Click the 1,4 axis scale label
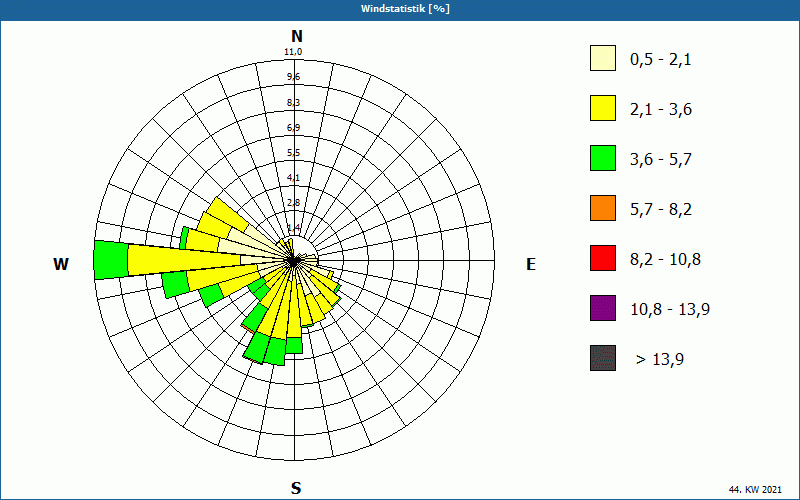Viewport: 800px width, 500px height. (x=293, y=227)
